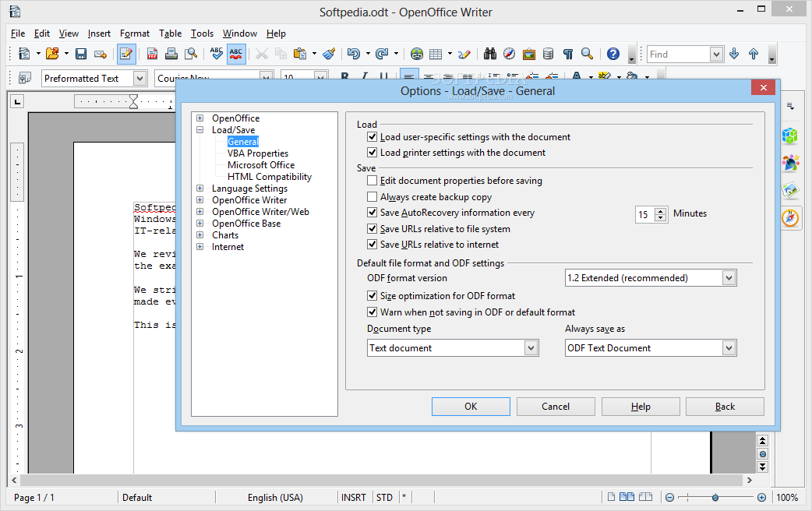Click the Open file folder icon
Screen dimensions: 812x511
point(51,54)
